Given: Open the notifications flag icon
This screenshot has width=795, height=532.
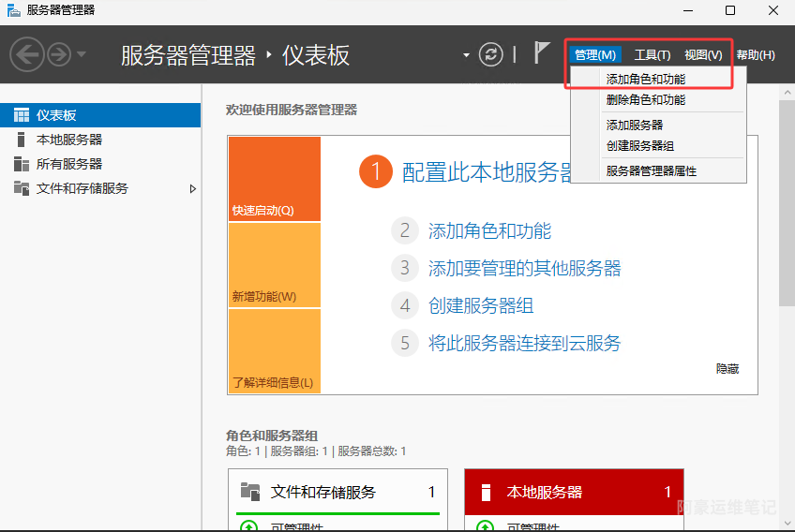Looking at the screenshot, I should [541, 52].
